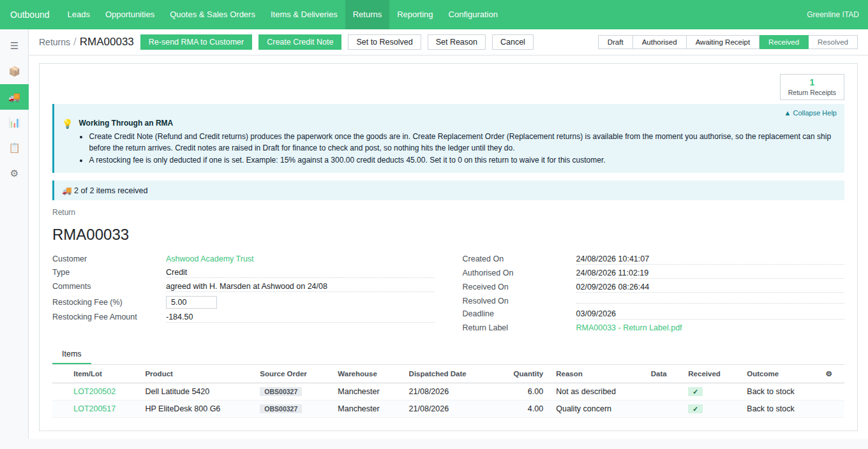Open customer Ashwood Academy Trust
The image size is (868, 449).
[210, 259]
